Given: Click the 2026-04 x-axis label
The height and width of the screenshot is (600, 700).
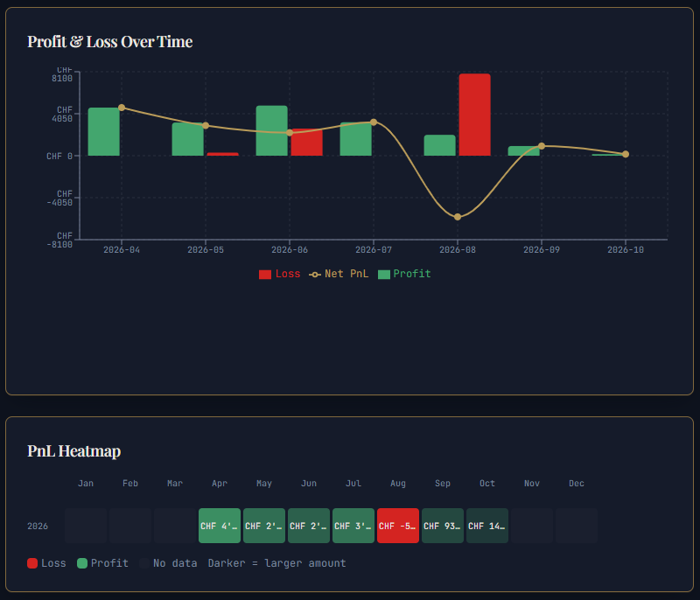Looking at the screenshot, I should pos(122,250).
